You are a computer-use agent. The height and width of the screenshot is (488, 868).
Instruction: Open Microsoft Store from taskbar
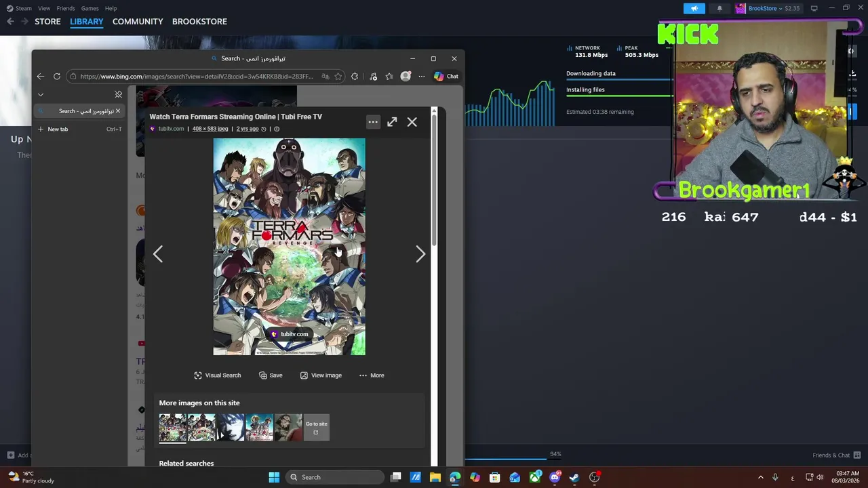click(x=495, y=477)
